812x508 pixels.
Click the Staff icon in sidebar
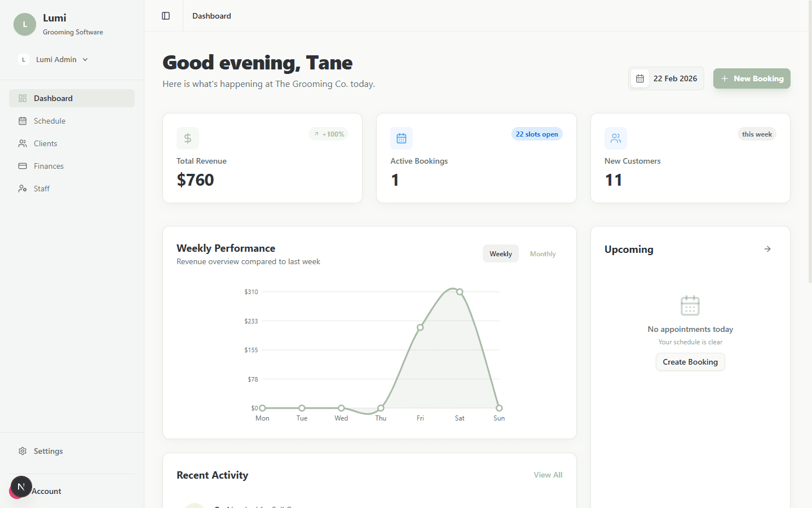pos(23,188)
